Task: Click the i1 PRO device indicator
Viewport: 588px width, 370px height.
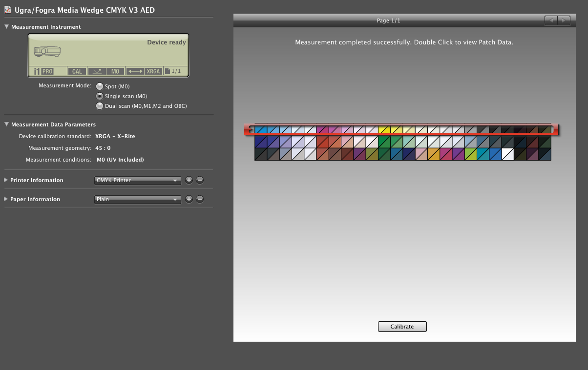Action: tap(43, 71)
